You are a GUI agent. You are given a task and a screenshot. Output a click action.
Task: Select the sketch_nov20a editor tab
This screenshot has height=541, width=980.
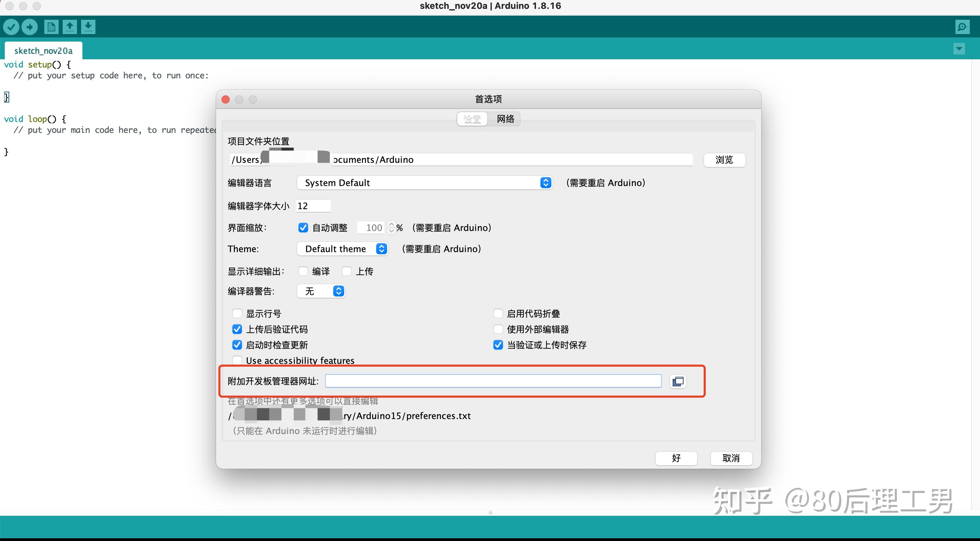43,50
